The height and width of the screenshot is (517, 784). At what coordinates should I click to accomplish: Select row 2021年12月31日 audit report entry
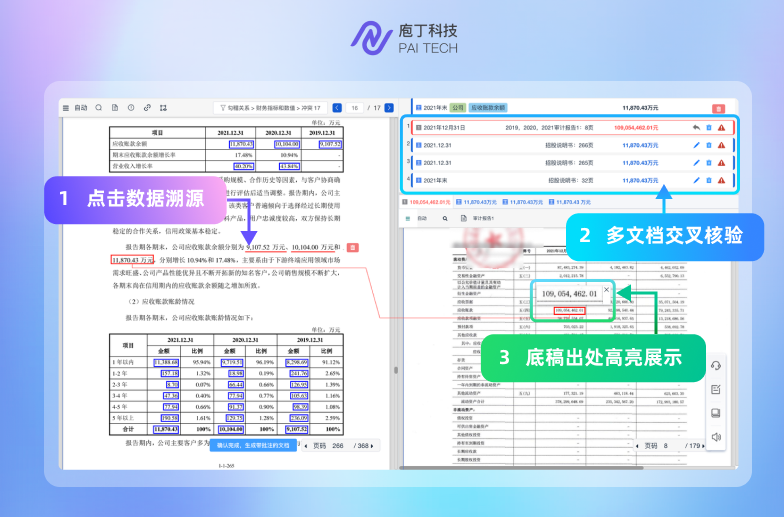573,128
